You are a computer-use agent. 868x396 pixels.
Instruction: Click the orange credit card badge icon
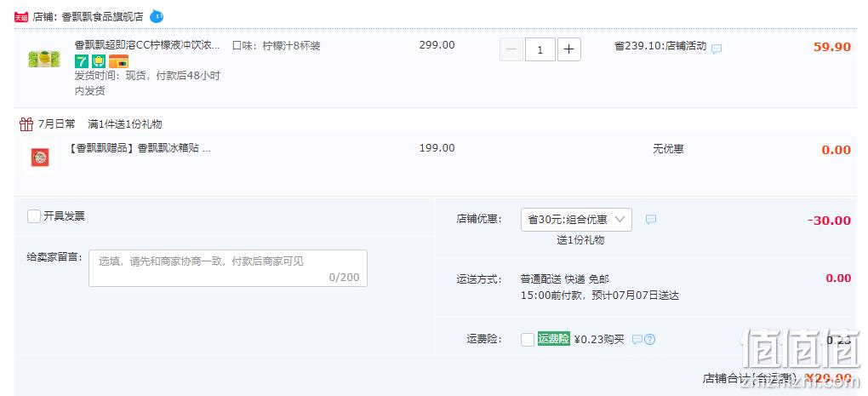point(118,61)
